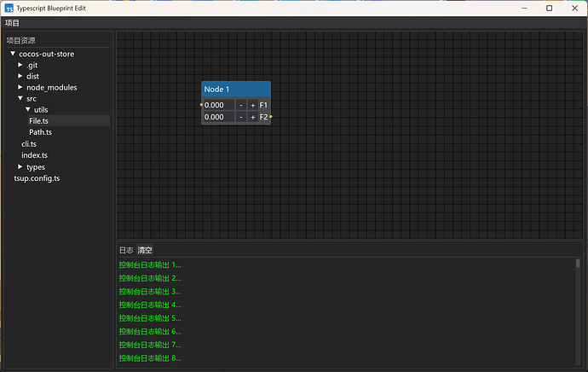Screen dimensions: 588x372
Task: Increase F2 value with plus button
Action: pos(253,117)
